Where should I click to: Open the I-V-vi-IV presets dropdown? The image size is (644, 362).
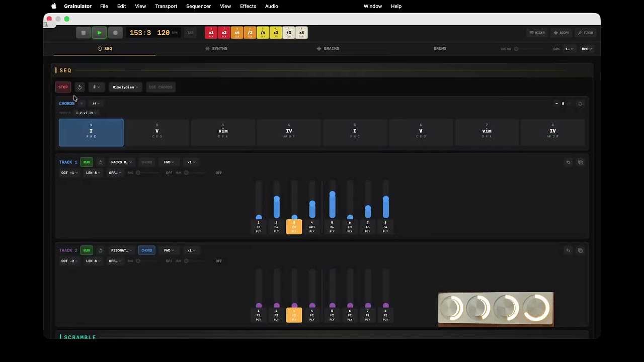click(x=86, y=113)
